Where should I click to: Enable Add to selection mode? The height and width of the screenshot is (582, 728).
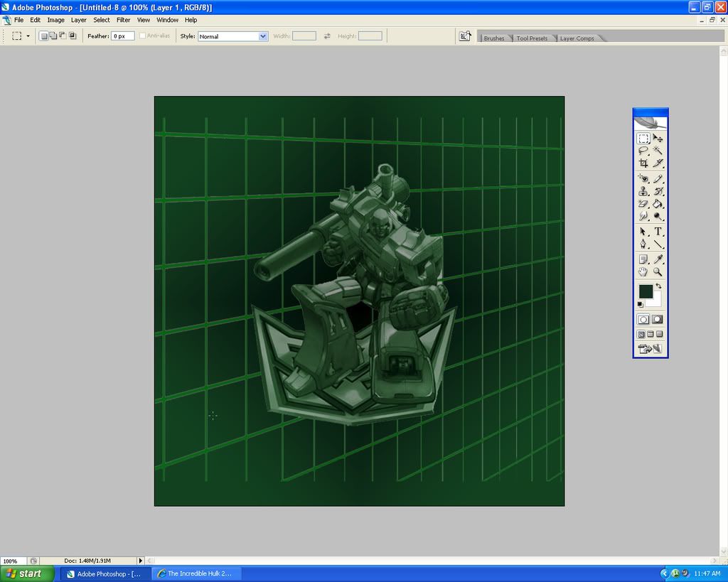click(53, 36)
